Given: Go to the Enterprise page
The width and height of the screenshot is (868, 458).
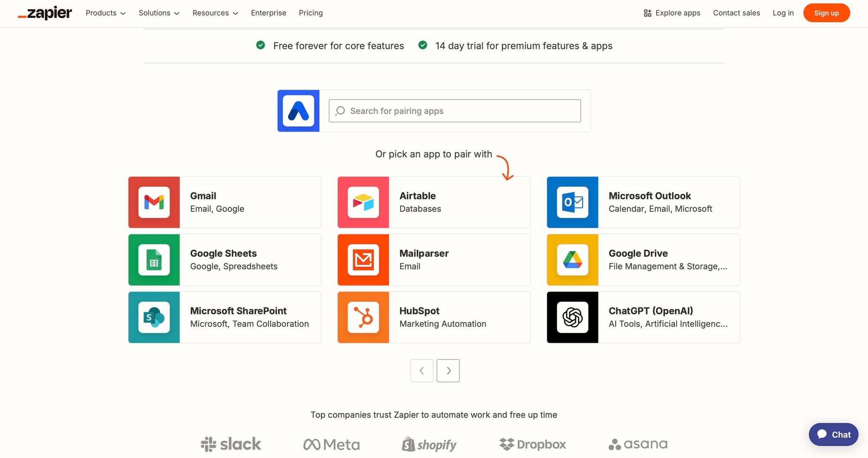Looking at the screenshot, I should pos(269,13).
